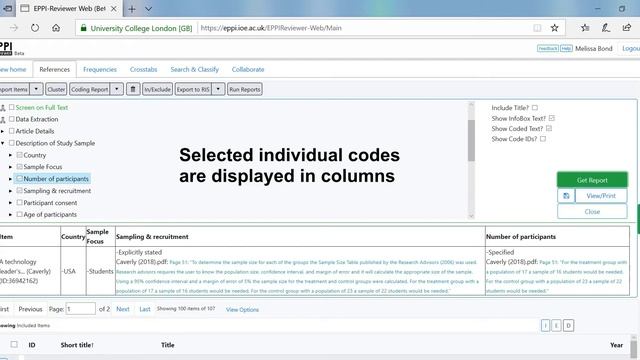Switch to the Frequencies tab
Screen dimensions: 640x360
click(100, 69)
